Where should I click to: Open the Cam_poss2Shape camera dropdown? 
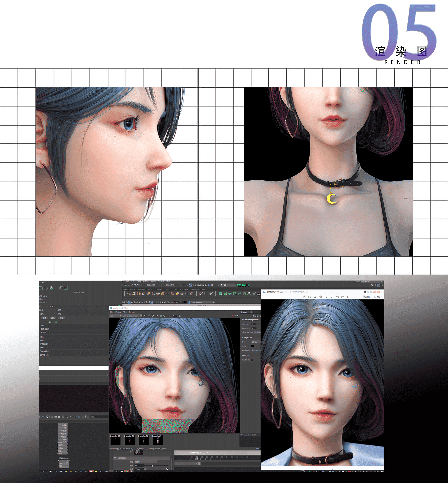tap(132, 316)
